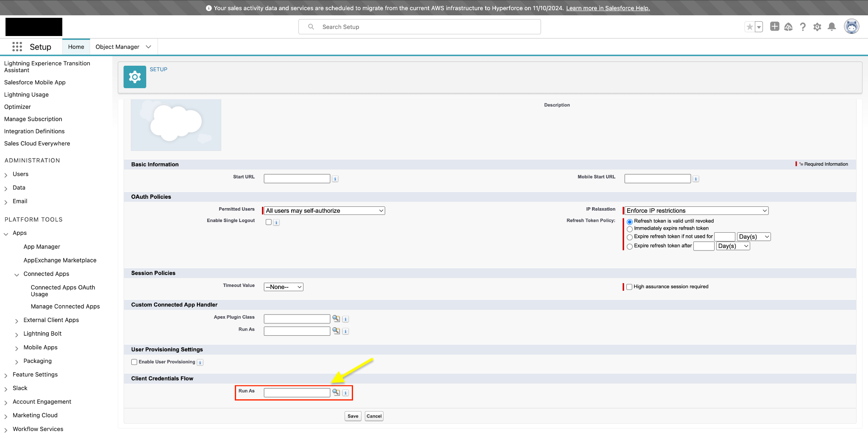Expand the Users section in sidebar
The width and height of the screenshot is (868, 434).
6,175
